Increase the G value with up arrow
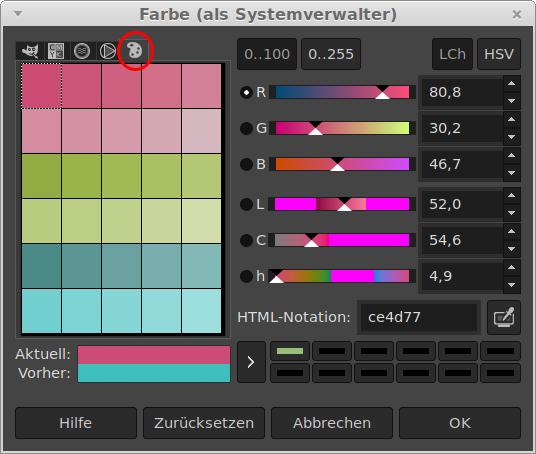The height and width of the screenshot is (454, 536). pos(512,120)
